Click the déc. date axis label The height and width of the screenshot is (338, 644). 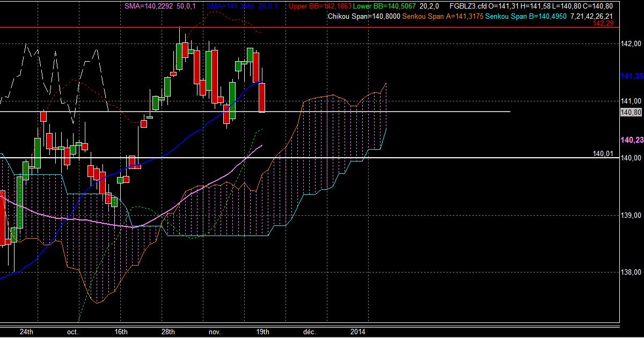tap(311, 332)
